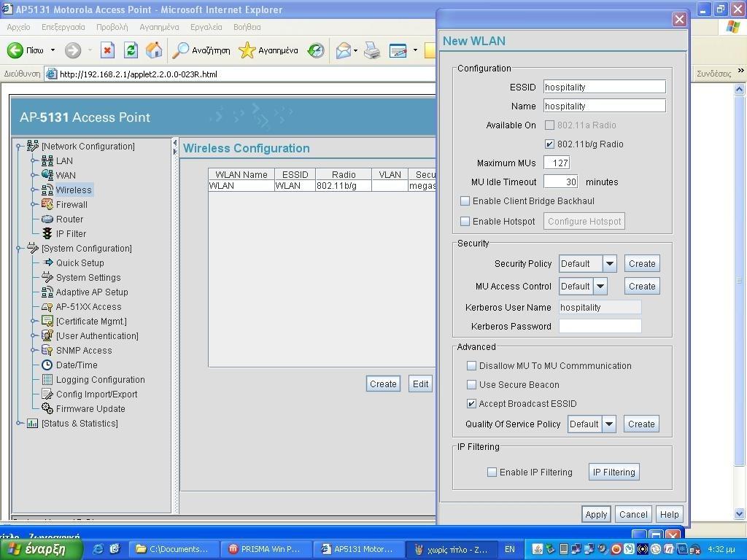Check the Enable IP Filtering checkbox
The width and height of the screenshot is (747, 560).
492,472
